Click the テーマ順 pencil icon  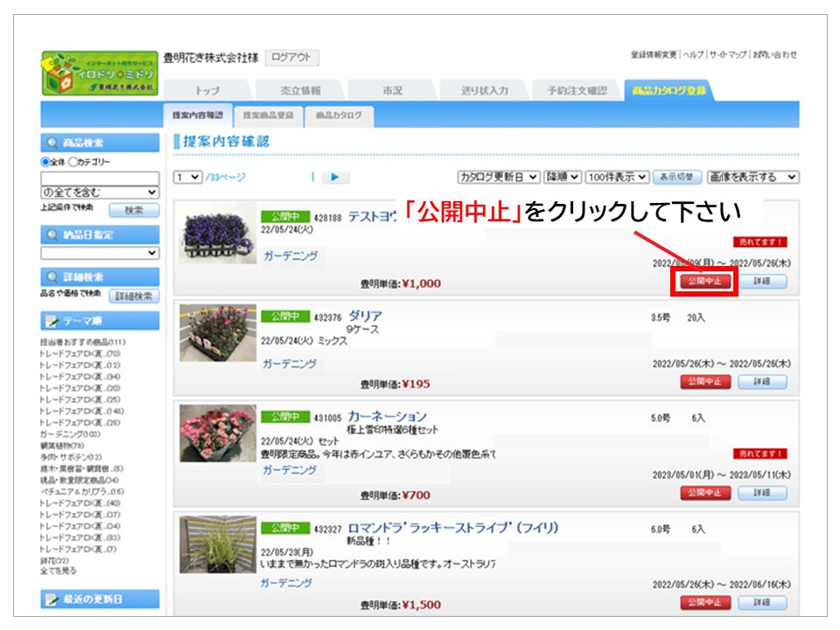(x=52, y=321)
